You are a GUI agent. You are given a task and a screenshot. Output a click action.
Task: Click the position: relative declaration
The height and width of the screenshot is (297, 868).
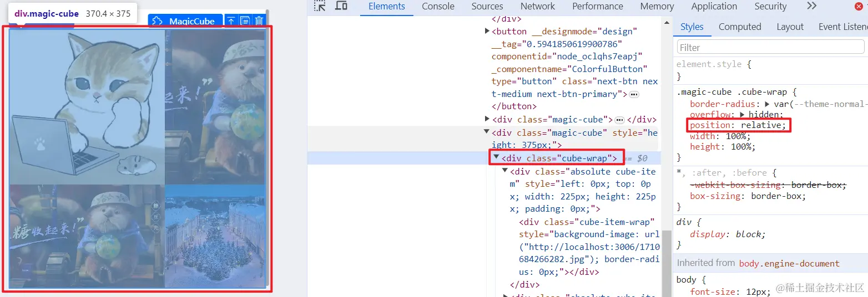738,125
